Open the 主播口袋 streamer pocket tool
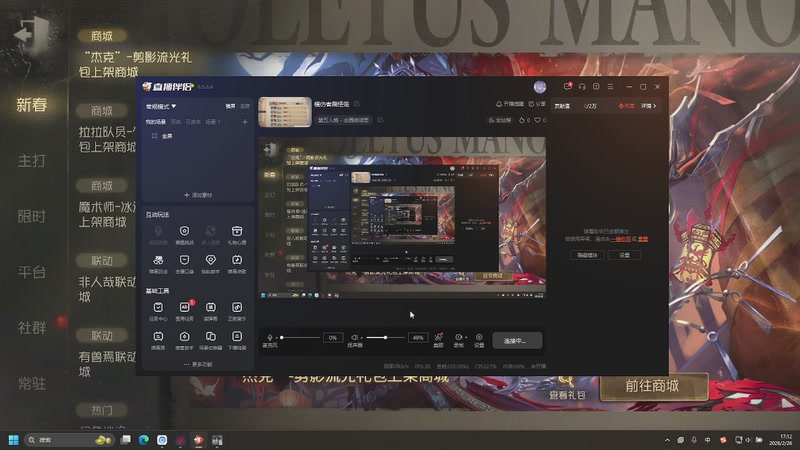Viewport: 800px width, 450px height. [184, 264]
